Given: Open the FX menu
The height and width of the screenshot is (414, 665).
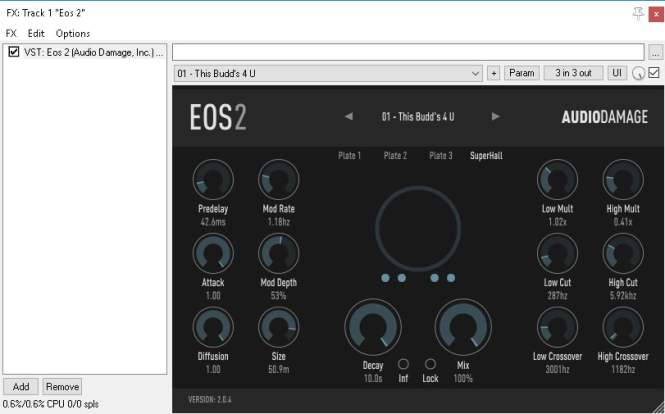Looking at the screenshot, I should (11, 33).
